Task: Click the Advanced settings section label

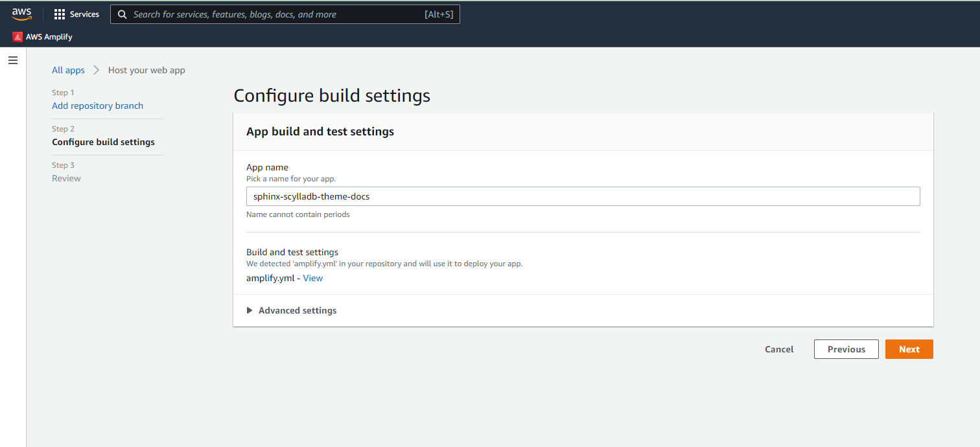Action: [297, 310]
